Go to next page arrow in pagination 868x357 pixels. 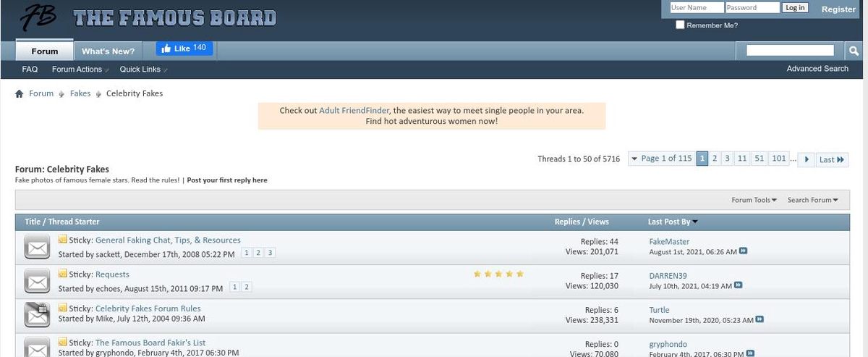pyautogui.click(x=806, y=159)
